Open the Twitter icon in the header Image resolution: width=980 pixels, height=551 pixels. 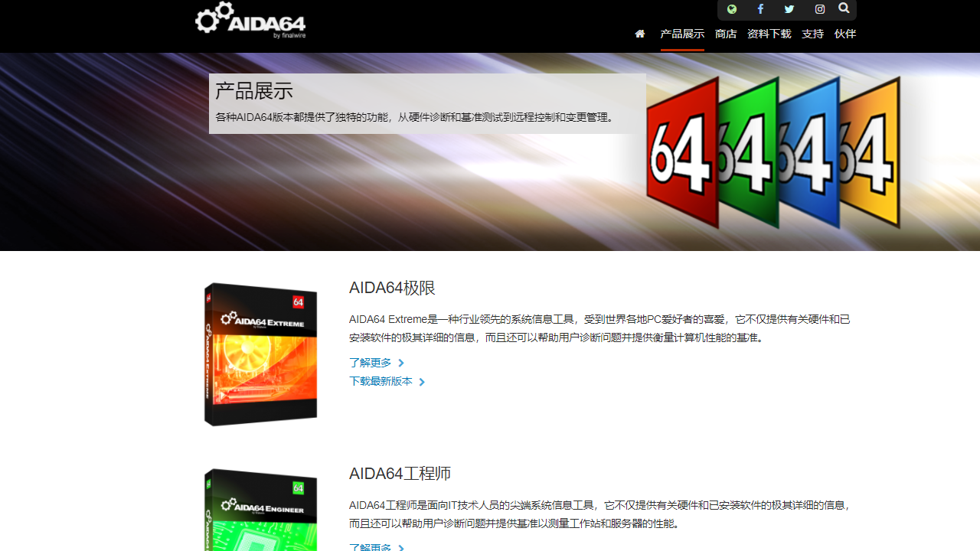(789, 8)
